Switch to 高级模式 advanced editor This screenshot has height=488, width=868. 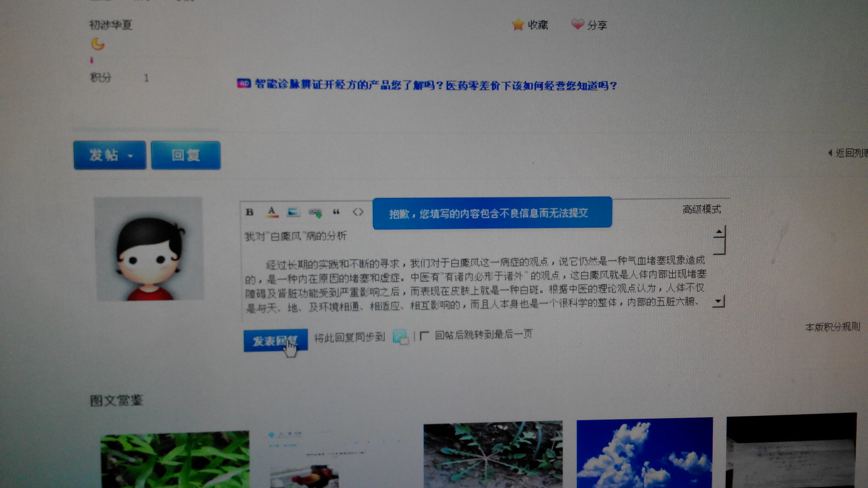702,210
